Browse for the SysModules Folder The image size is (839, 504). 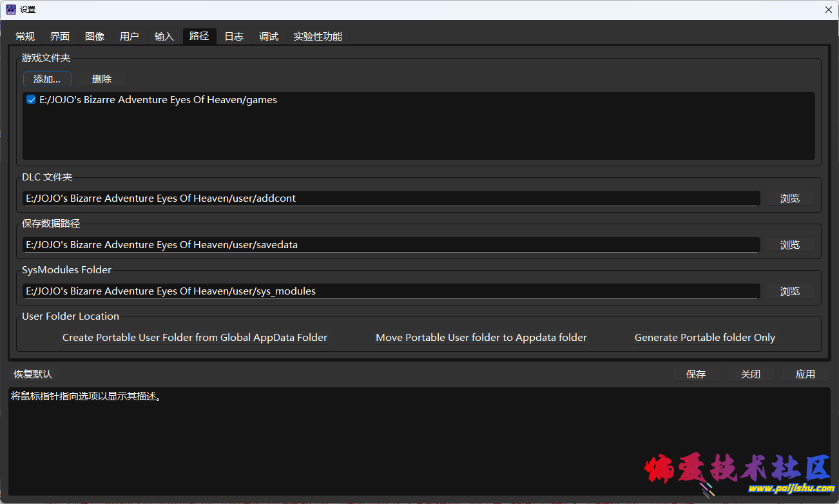click(x=789, y=291)
